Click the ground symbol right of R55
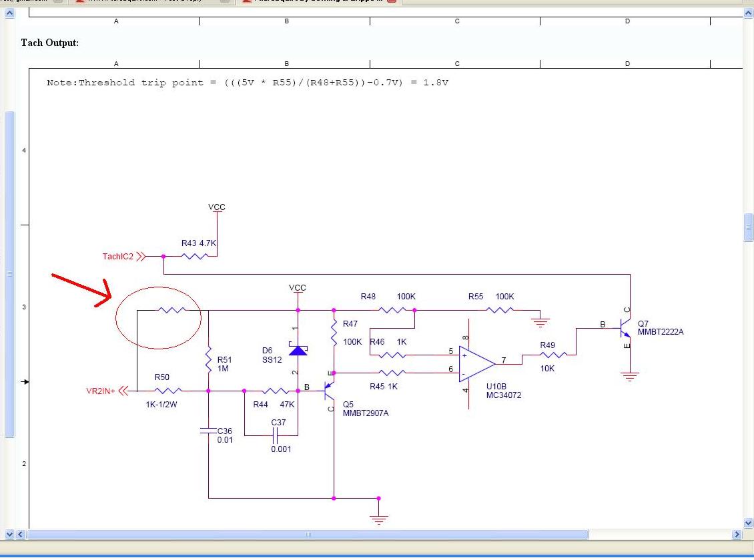Viewport: 754px width, 560px height. click(540, 322)
